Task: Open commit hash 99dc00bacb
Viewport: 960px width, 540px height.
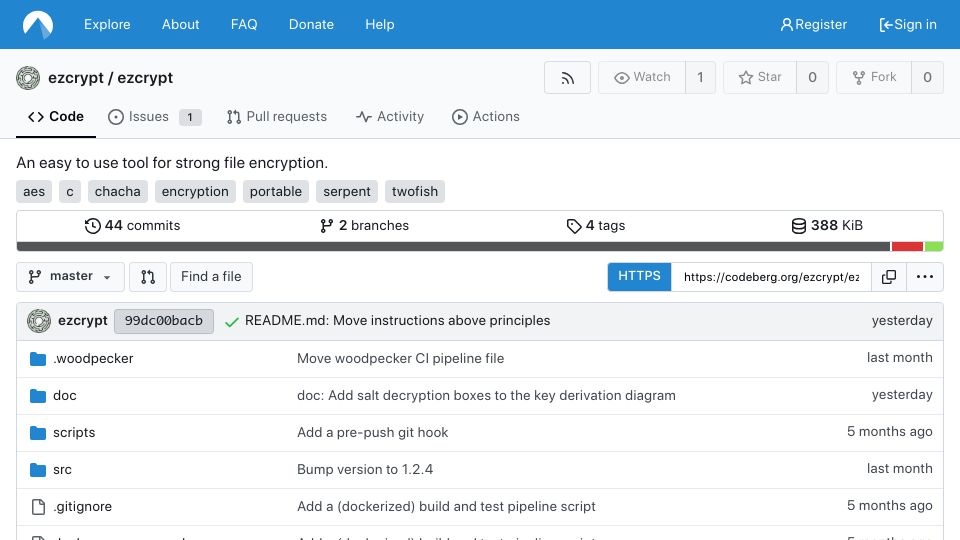Action: (x=163, y=321)
